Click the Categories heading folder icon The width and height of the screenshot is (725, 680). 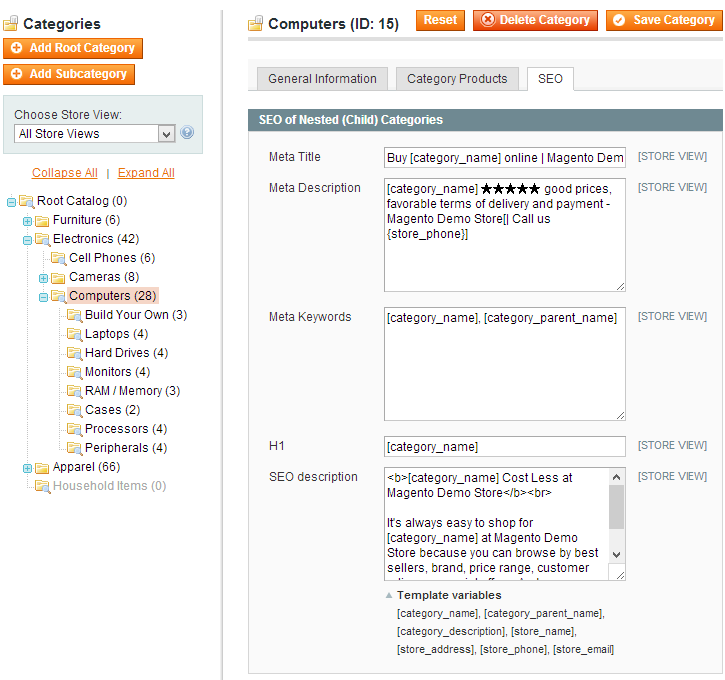[11, 23]
